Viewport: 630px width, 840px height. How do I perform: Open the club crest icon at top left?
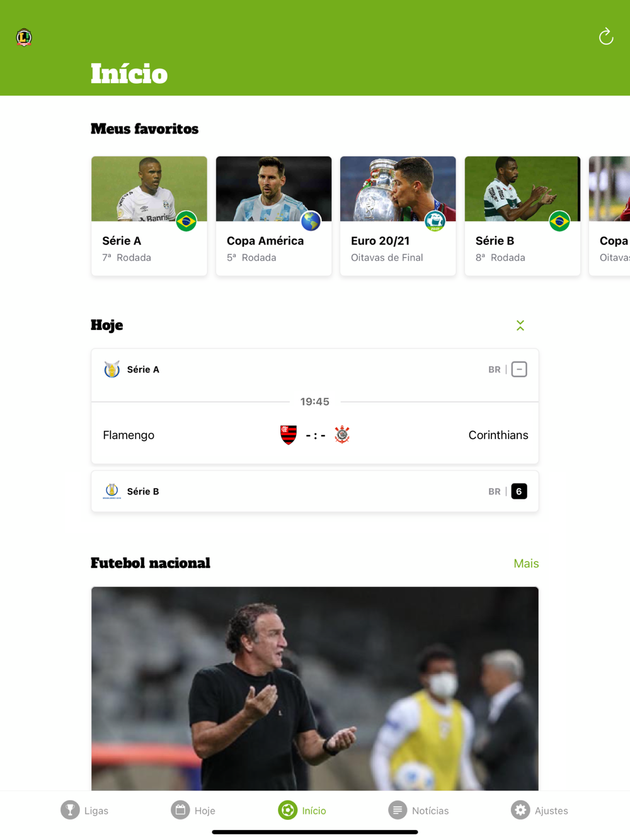click(24, 37)
